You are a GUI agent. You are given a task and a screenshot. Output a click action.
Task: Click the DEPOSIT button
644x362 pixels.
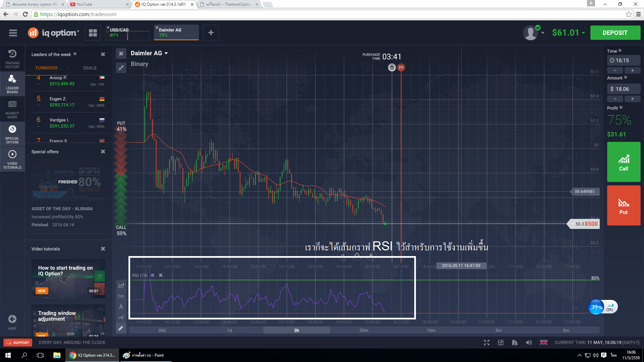coord(615,33)
